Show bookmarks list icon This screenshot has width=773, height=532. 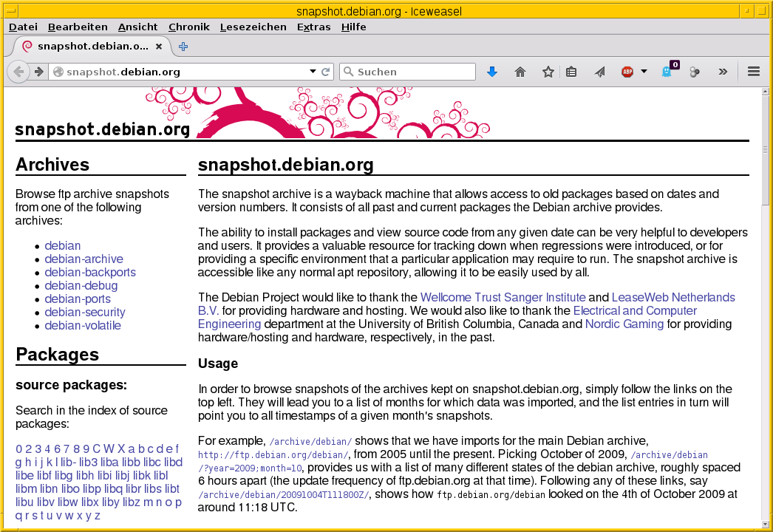pyautogui.click(x=571, y=72)
